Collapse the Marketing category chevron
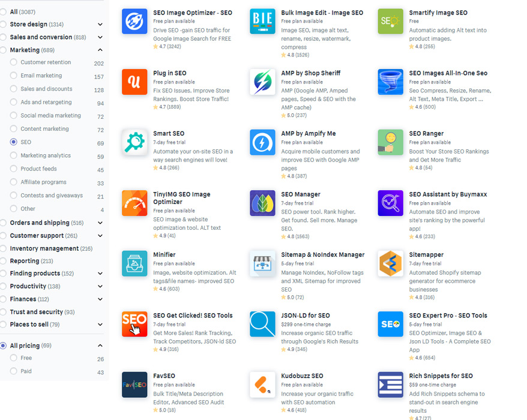This screenshot has height=420, width=527. pyautogui.click(x=100, y=50)
